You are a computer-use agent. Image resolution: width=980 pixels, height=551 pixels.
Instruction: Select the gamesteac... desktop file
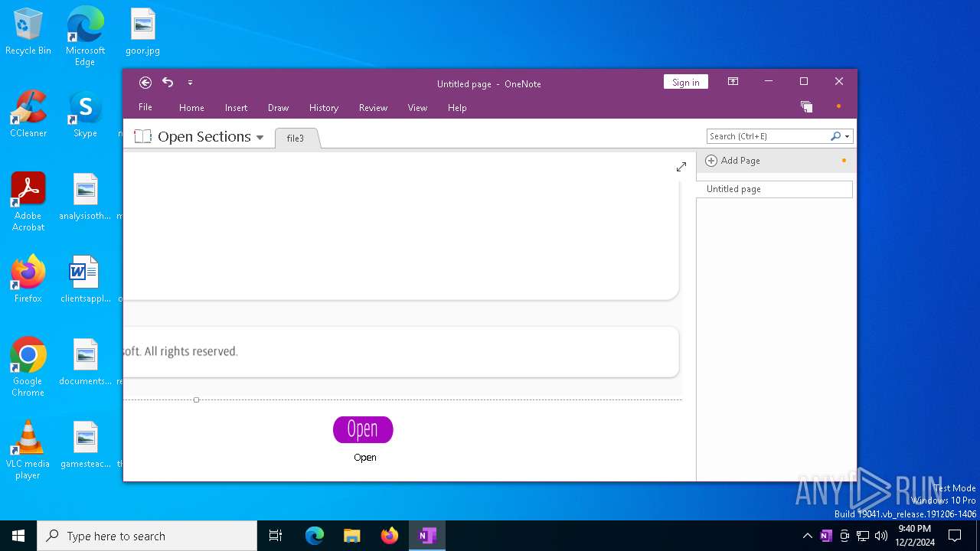click(85, 445)
